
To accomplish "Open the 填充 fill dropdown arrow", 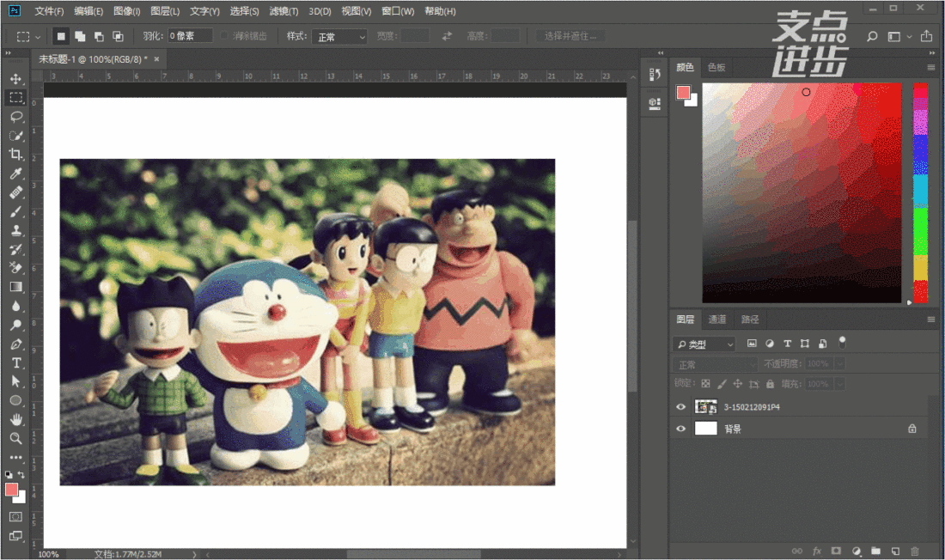I will (x=839, y=383).
